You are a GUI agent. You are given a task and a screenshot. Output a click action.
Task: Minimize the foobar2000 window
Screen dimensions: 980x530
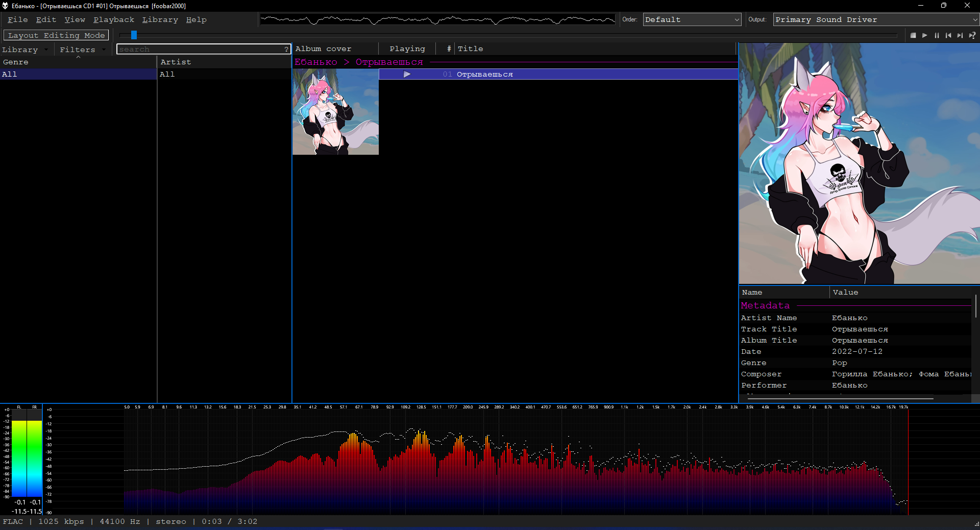click(x=921, y=6)
